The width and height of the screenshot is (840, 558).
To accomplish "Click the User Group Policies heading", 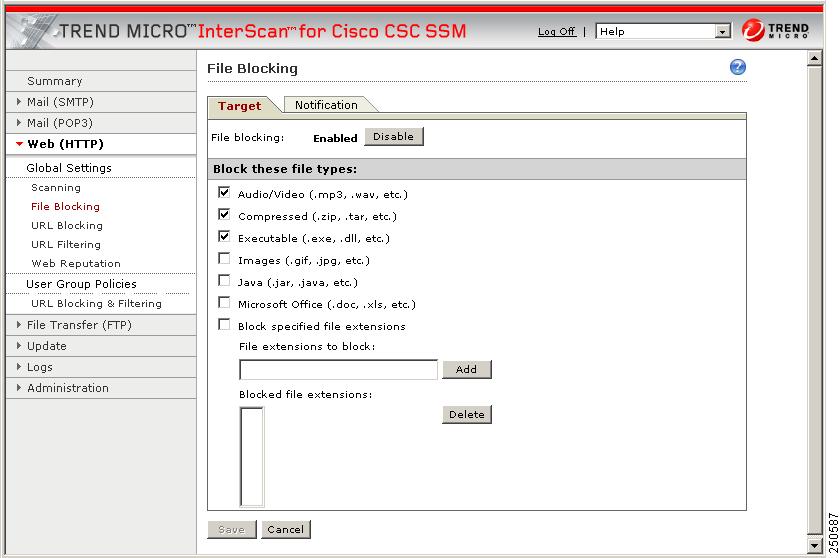I will point(81,284).
